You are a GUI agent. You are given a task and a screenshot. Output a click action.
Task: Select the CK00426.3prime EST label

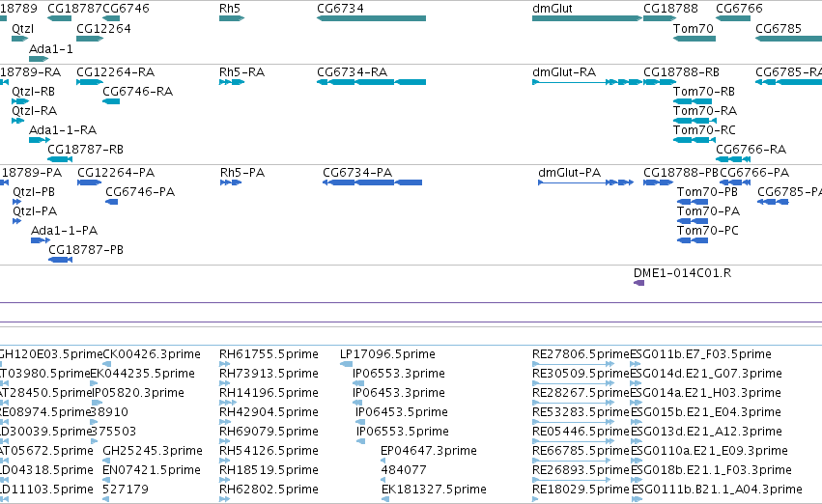pyautogui.click(x=152, y=354)
